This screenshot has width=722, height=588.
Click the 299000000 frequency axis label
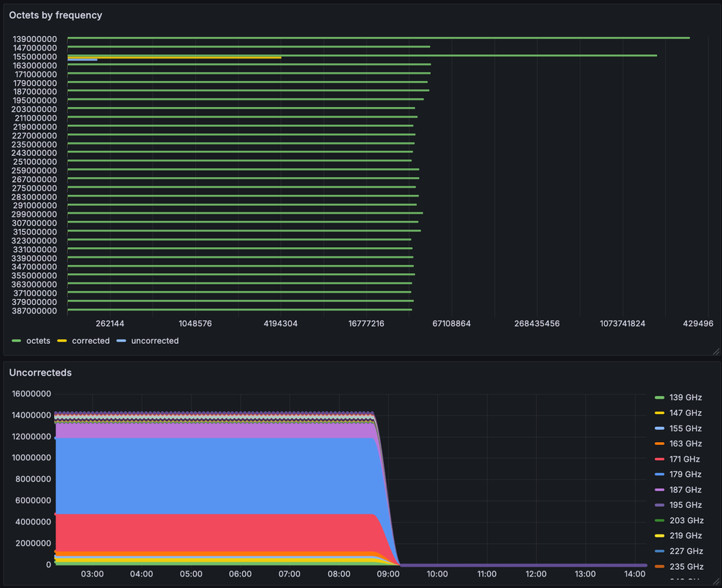(35, 215)
